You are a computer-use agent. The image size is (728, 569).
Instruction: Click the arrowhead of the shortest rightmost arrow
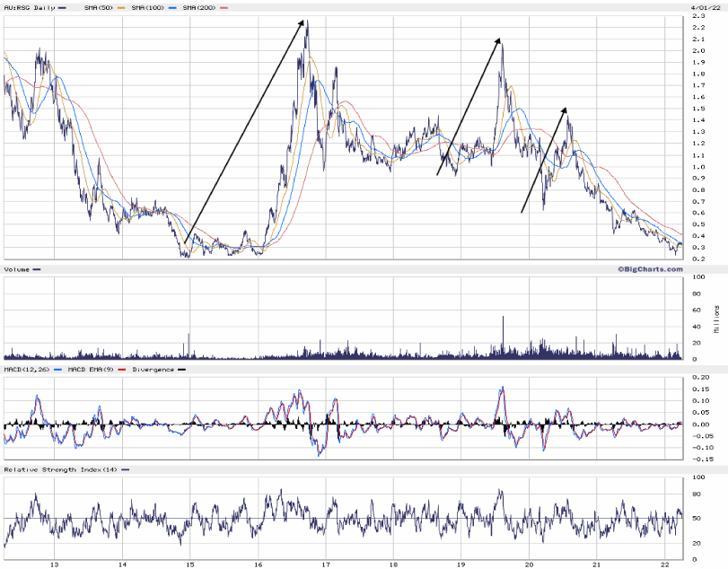coord(566,109)
